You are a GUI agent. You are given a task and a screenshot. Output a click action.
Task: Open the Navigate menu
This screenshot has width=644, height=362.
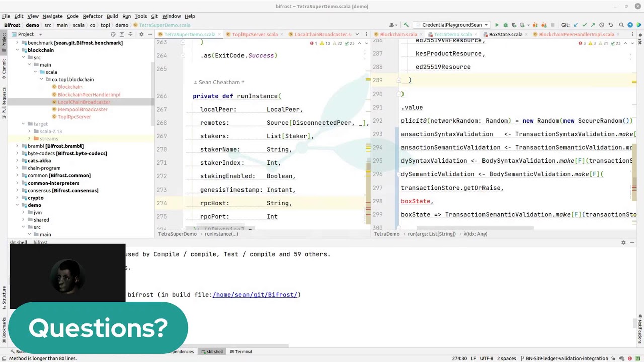coord(52,16)
